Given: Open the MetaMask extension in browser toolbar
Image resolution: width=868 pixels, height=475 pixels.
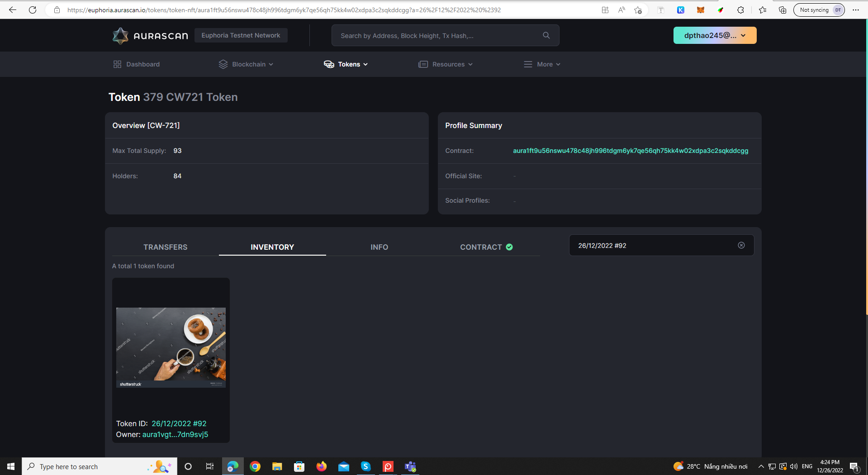Looking at the screenshot, I should click(x=701, y=9).
